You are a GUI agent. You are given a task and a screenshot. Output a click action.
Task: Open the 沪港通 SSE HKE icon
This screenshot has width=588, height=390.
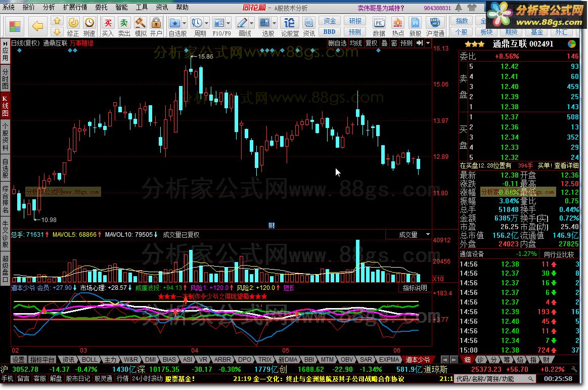pyautogui.click(x=435, y=23)
